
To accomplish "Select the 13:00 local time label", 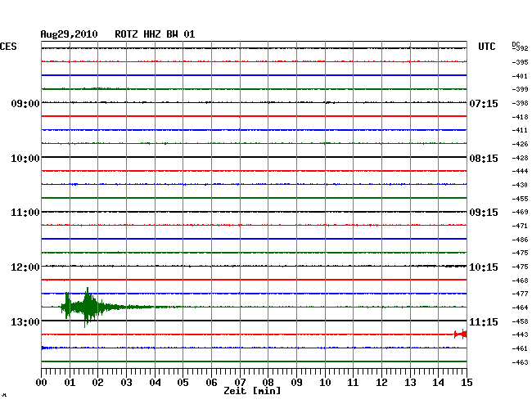I will (25, 321).
